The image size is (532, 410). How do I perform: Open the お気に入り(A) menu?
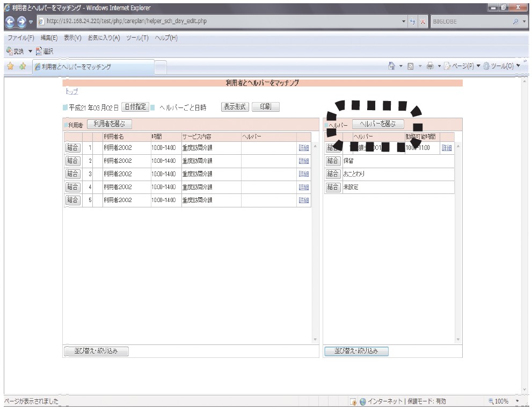coord(104,38)
